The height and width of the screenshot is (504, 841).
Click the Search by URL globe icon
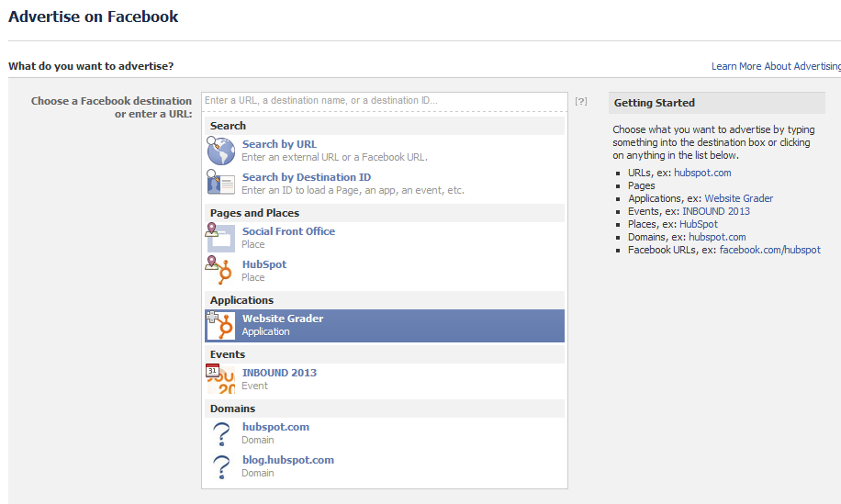point(221,151)
